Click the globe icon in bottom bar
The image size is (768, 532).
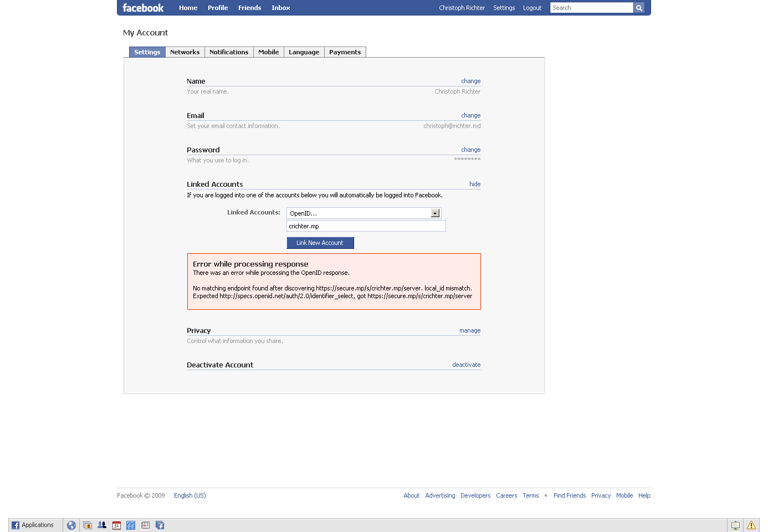[x=71, y=525]
